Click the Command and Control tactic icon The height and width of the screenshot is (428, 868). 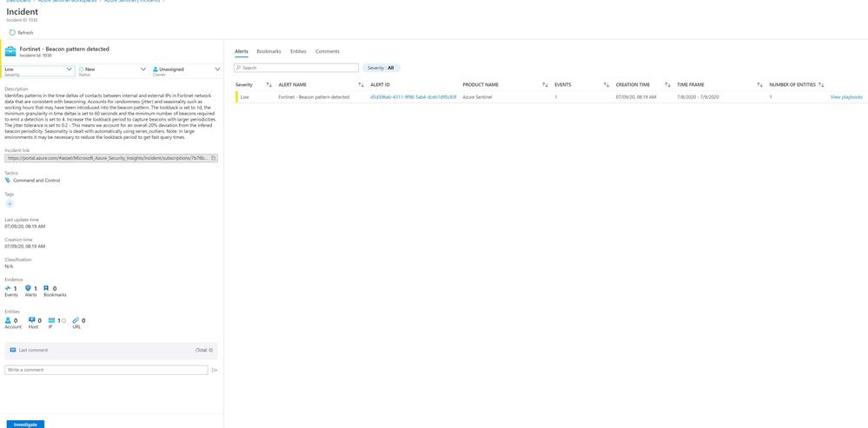click(x=8, y=181)
